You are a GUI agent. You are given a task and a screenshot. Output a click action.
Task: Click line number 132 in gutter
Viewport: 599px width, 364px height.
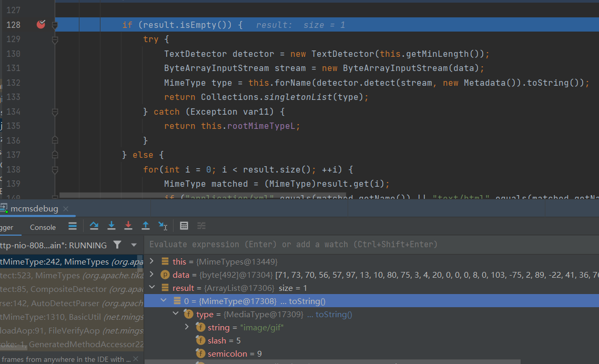13,83
